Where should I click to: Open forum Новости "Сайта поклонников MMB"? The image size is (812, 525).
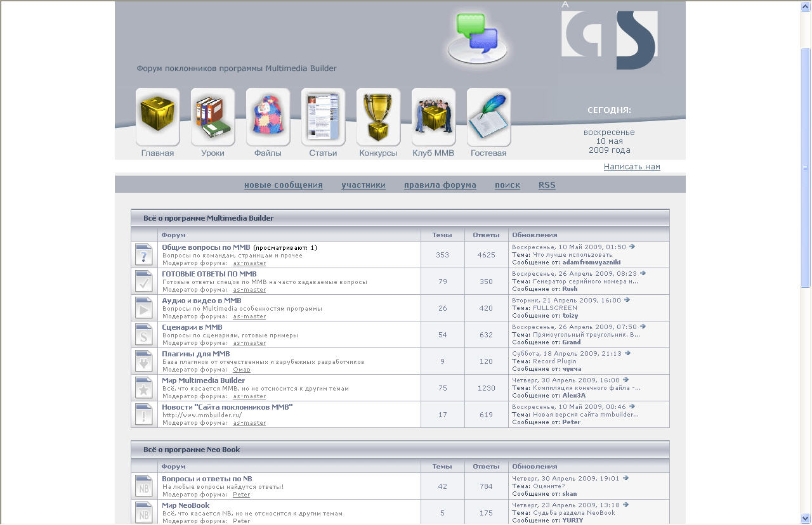point(228,407)
